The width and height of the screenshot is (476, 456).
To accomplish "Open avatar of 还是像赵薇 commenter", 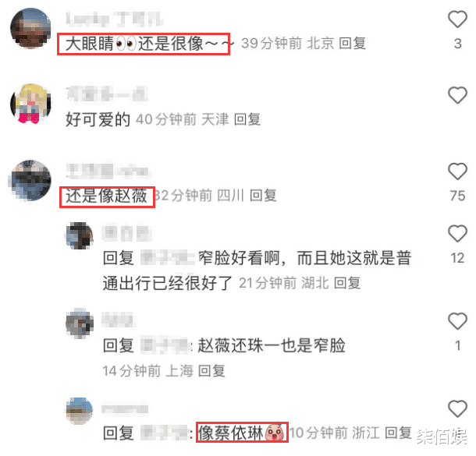I will 30,180.
